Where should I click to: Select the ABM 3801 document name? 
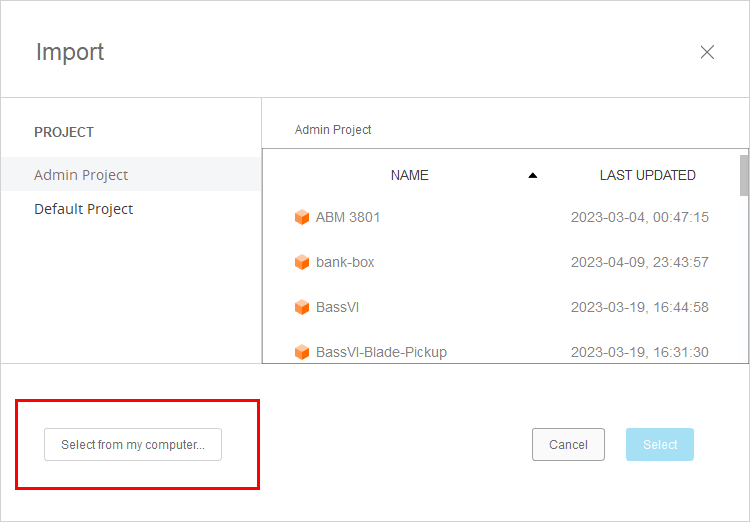(348, 217)
